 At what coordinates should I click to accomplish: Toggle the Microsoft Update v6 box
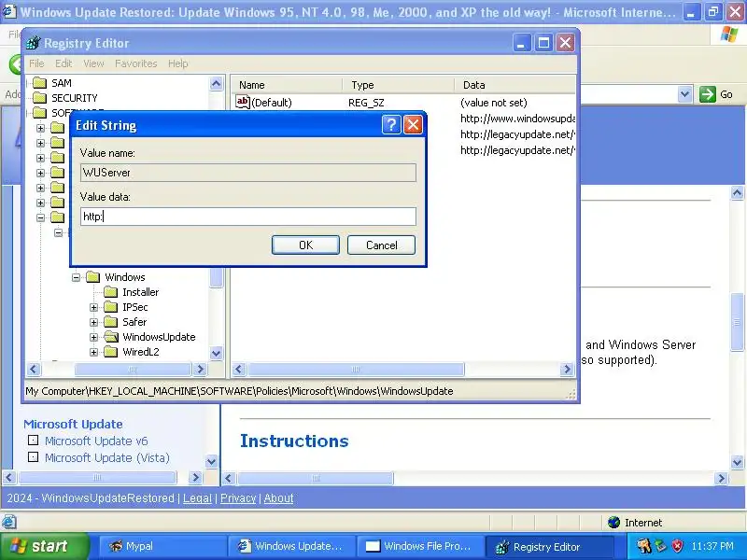pos(33,440)
